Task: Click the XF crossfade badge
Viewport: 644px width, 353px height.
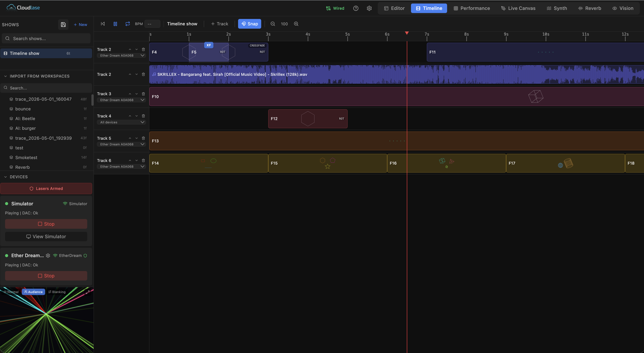Action: pyautogui.click(x=209, y=45)
